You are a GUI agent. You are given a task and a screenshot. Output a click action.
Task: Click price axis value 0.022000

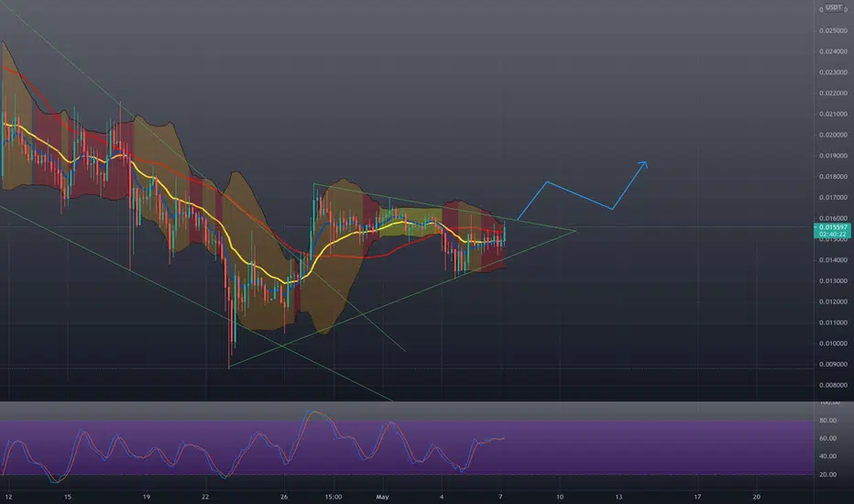point(833,93)
